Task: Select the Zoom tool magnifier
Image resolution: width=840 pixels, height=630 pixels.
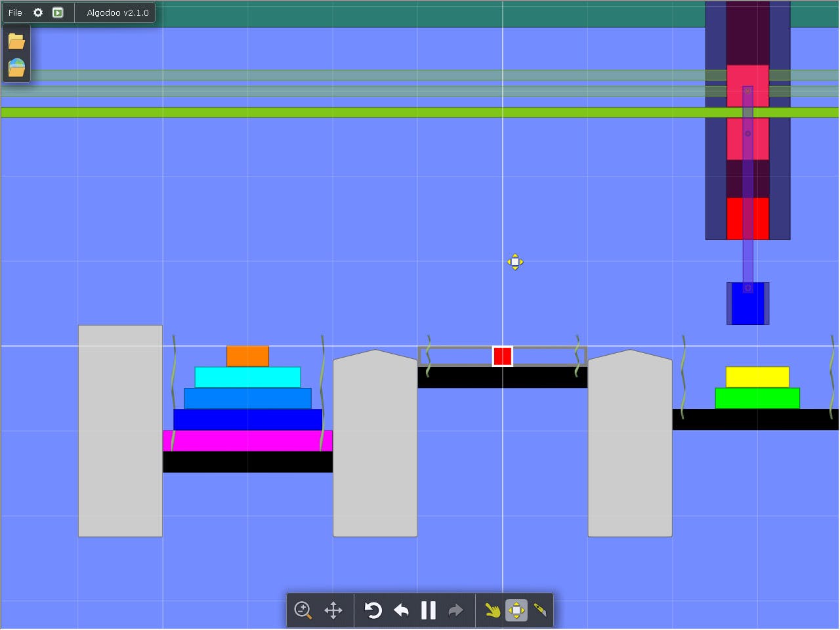Action: point(303,610)
